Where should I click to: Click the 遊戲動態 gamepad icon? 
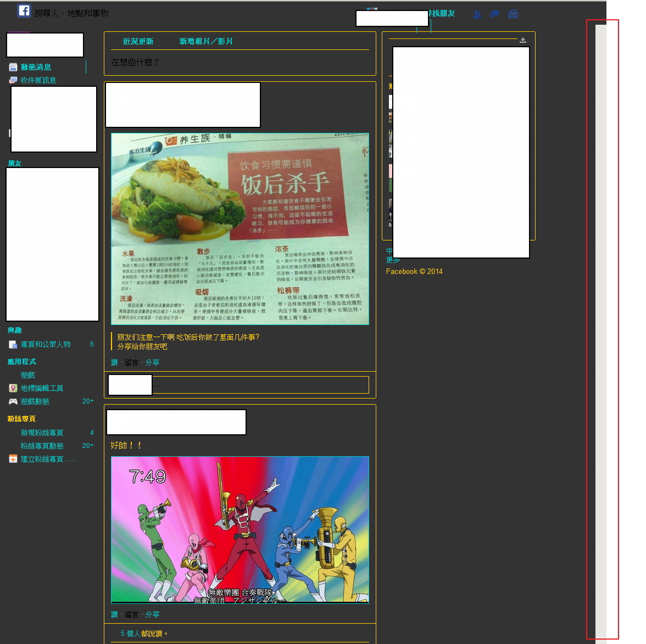(13, 401)
